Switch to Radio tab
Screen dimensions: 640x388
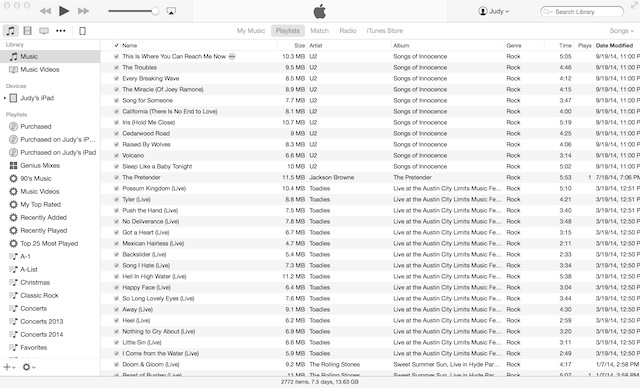pos(348,31)
